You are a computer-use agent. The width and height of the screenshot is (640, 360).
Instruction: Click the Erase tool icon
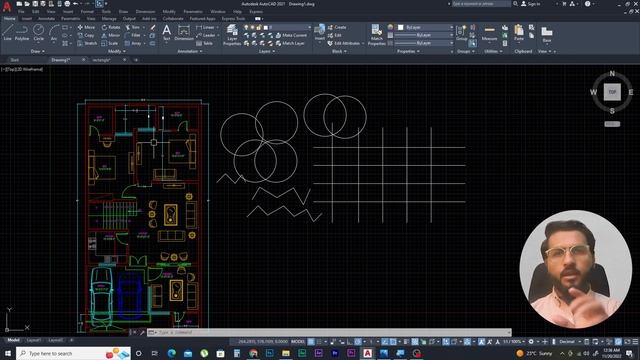(153, 27)
